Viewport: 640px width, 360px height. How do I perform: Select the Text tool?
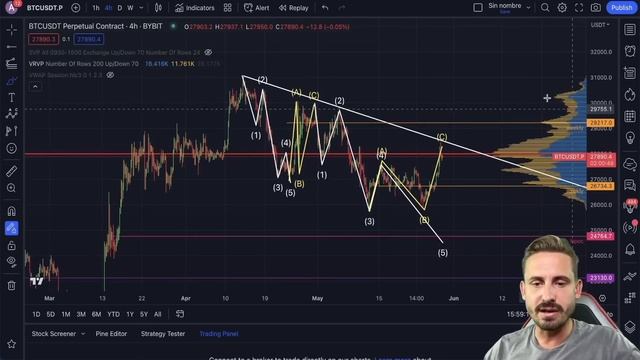[11, 98]
